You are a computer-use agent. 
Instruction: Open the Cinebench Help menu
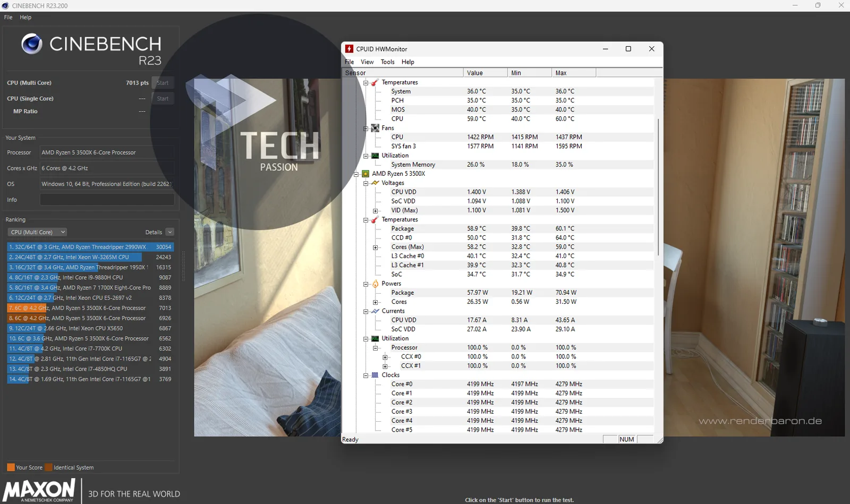(x=25, y=17)
